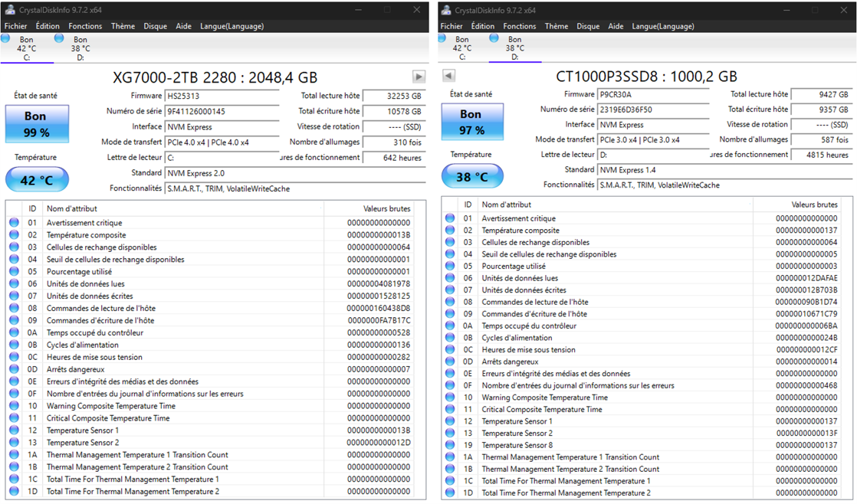This screenshot has height=504, width=857.
Task: Select raw value 00000012DAFAE
Action: 806,278
